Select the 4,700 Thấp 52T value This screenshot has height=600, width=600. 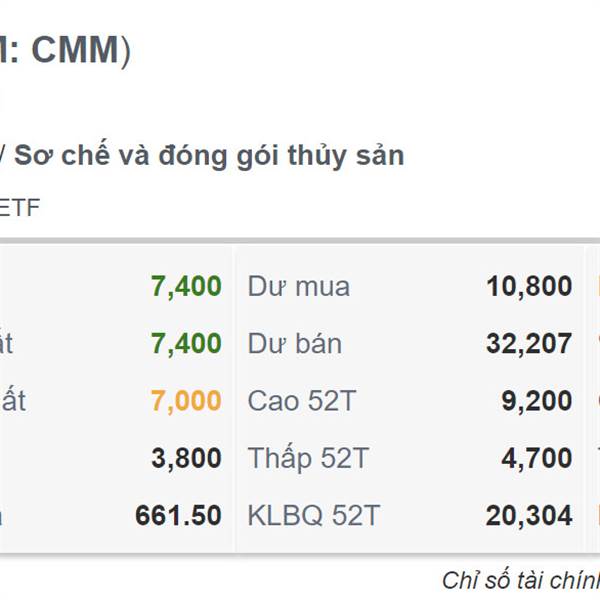click(537, 458)
